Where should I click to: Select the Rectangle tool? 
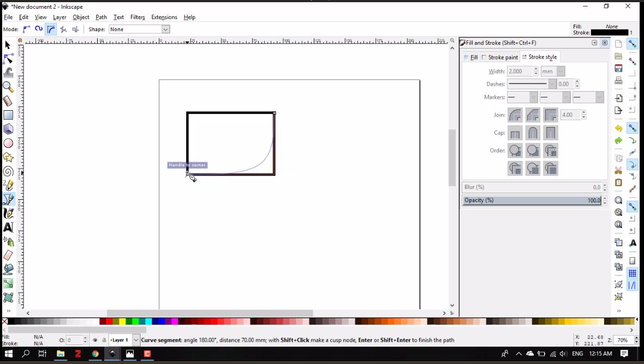click(x=8, y=115)
